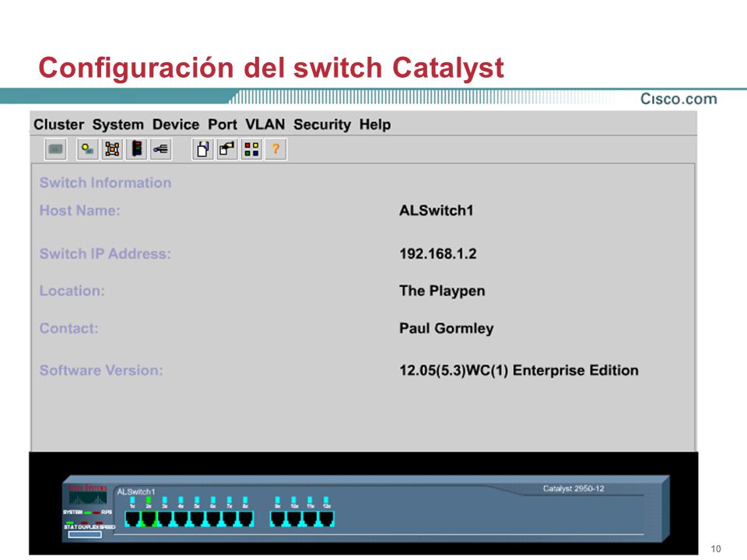747x560 pixels.
Task: Select port 3x on the switch
Action: coord(165,519)
